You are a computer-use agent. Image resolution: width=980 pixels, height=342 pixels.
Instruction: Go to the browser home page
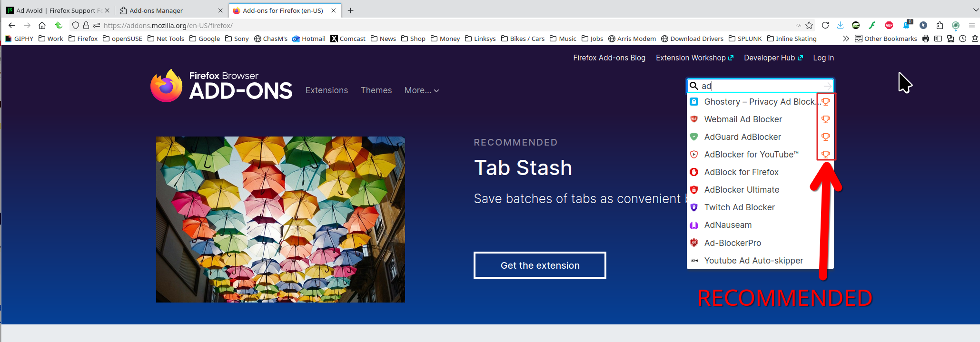pyautogui.click(x=42, y=25)
